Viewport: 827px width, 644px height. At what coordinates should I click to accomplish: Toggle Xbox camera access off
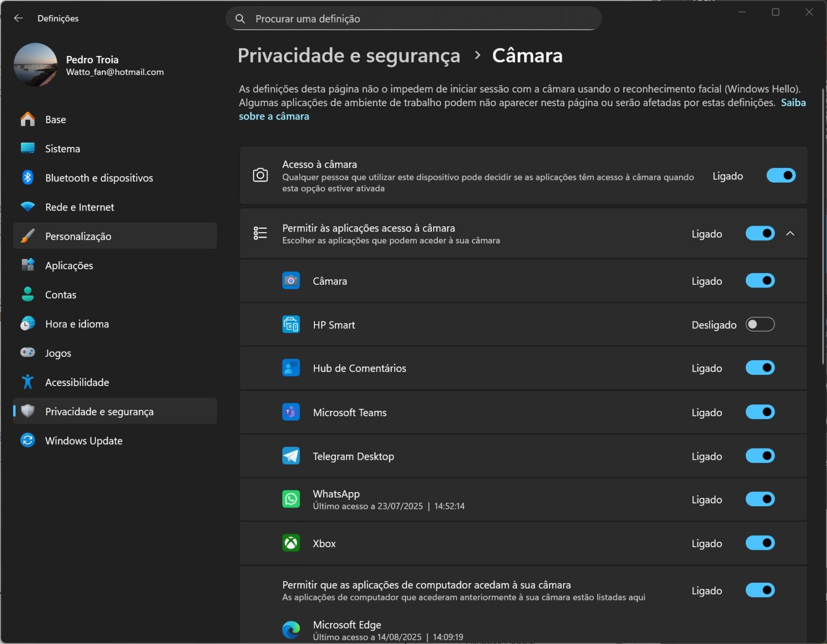(x=760, y=543)
